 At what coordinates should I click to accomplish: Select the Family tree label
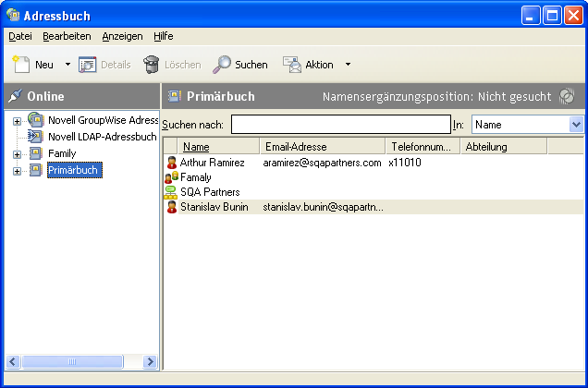coord(62,153)
